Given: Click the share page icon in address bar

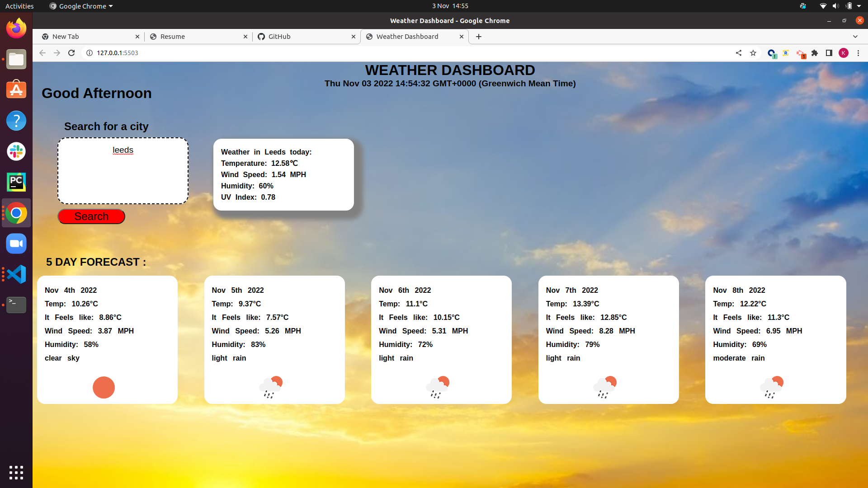Looking at the screenshot, I should coord(739,53).
